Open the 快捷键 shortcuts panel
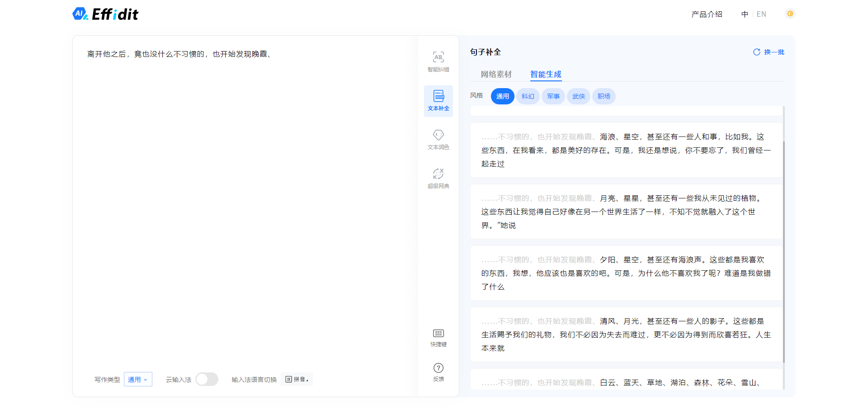This screenshot has width=868, height=409. [x=438, y=338]
